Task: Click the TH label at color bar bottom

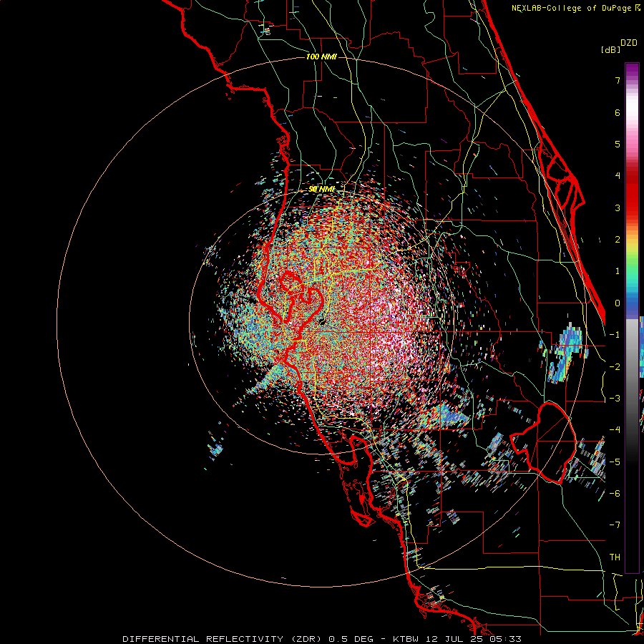Action: point(615,557)
